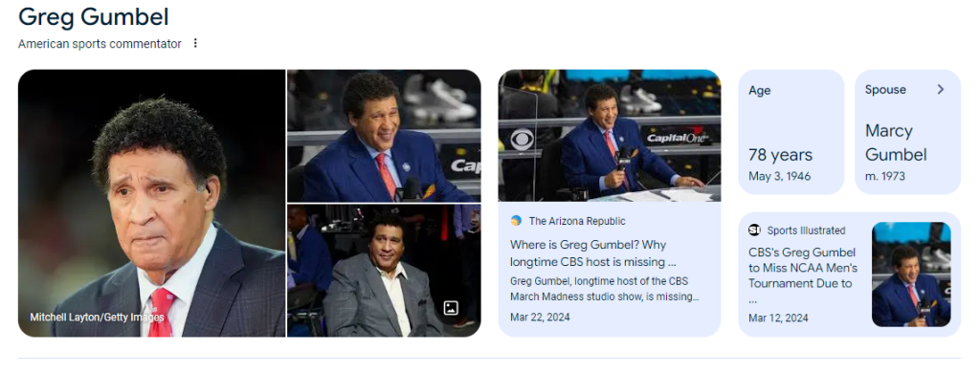980x374 pixels.
Task: Click the 'American sports commentator' subtitle
Action: coord(100,44)
